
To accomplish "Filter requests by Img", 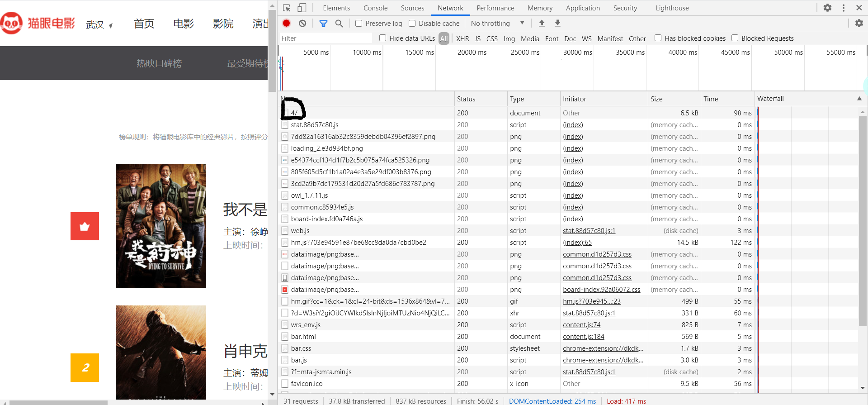I will 509,38.
